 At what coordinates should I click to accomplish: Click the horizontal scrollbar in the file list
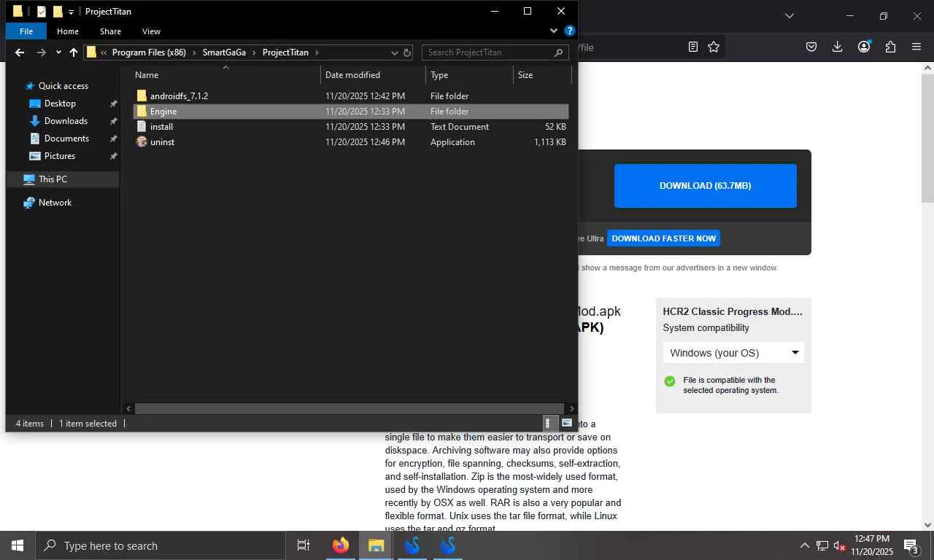(350, 409)
